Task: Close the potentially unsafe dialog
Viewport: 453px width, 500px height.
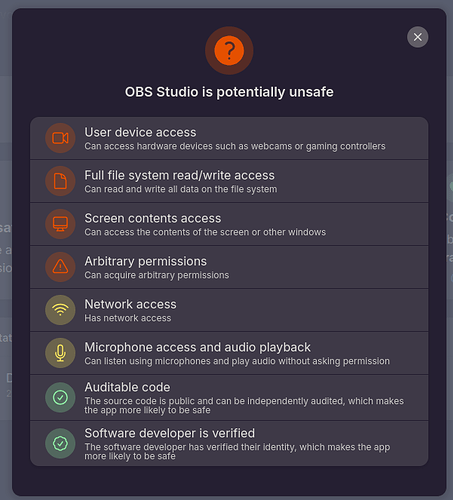Action: coord(418,37)
